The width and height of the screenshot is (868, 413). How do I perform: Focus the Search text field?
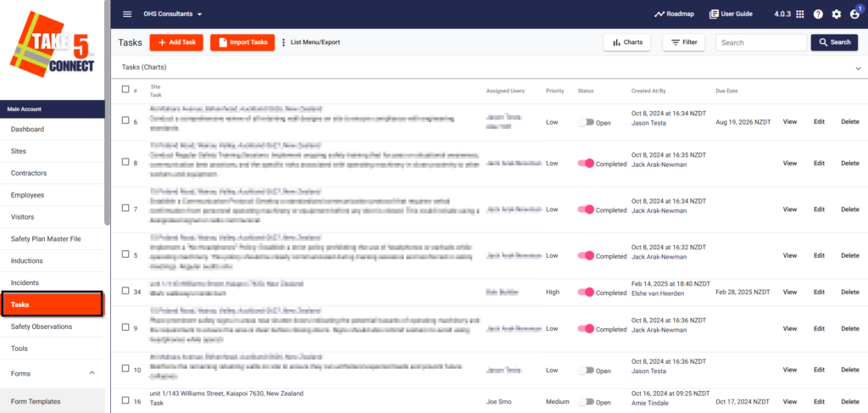click(x=760, y=42)
